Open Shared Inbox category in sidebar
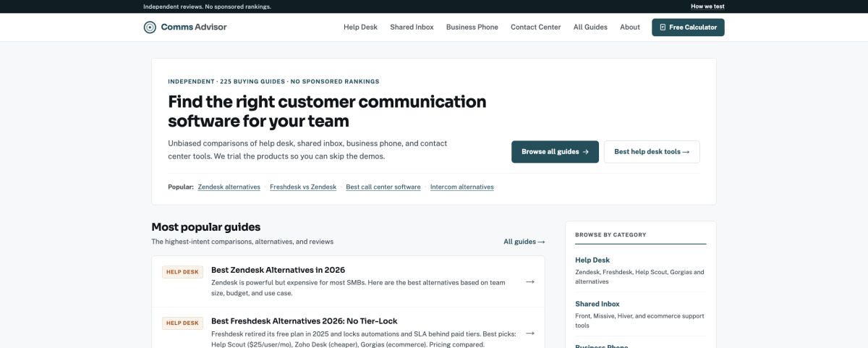The image size is (868, 348). (597, 304)
